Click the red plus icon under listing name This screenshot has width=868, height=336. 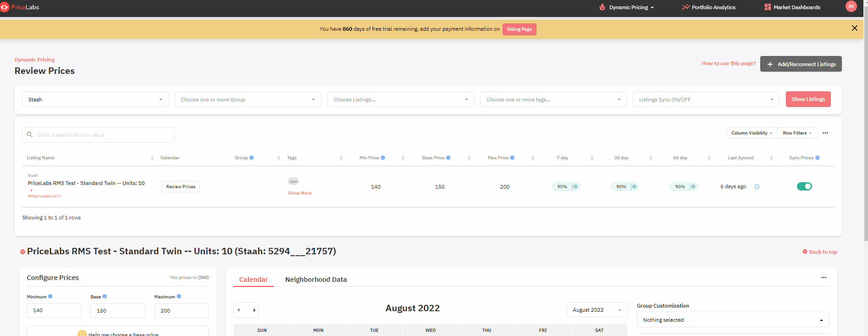pyautogui.click(x=31, y=190)
